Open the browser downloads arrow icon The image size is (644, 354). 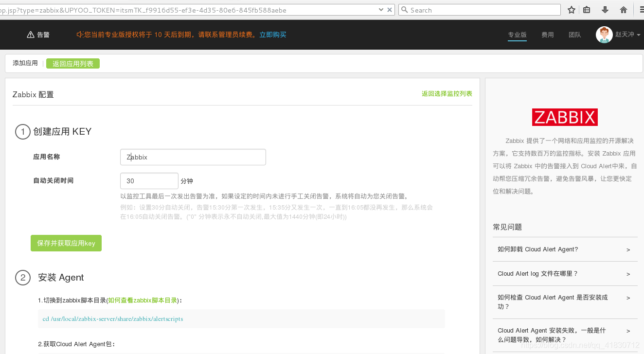click(605, 10)
